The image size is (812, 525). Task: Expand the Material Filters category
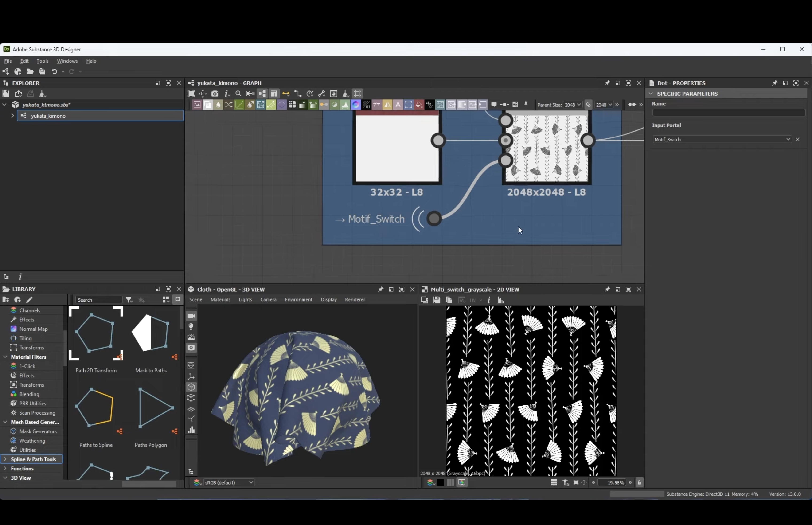pyautogui.click(x=5, y=356)
